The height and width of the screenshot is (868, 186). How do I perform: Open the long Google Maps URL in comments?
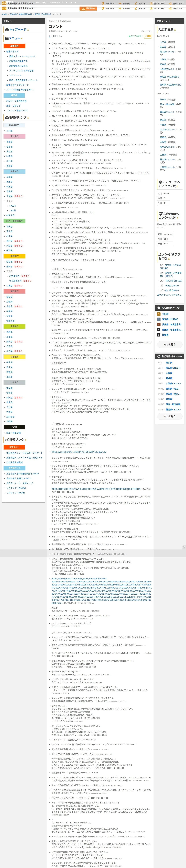[x=101, y=591]
